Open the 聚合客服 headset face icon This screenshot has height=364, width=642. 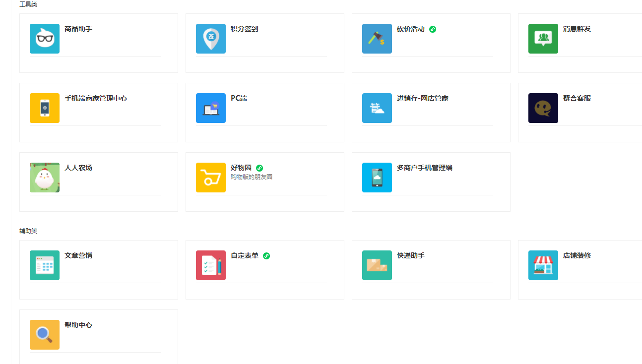click(543, 108)
